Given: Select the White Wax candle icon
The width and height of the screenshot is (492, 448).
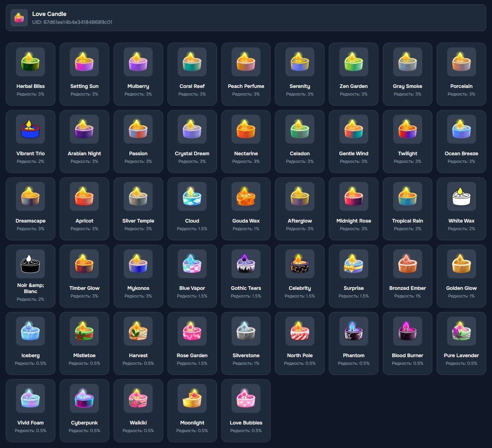Looking at the screenshot, I should [461, 196].
